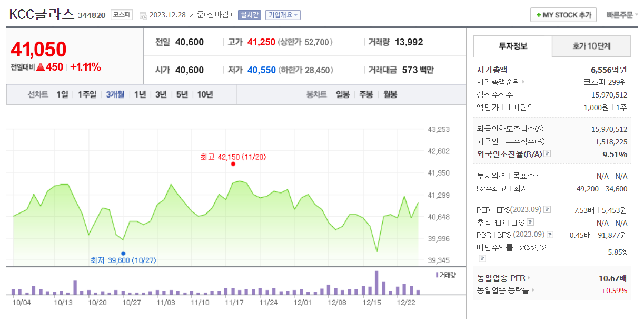Image resolution: width=644 pixels, height=319 pixels.
Task: Click the stock code 344820
Action: tap(92, 15)
